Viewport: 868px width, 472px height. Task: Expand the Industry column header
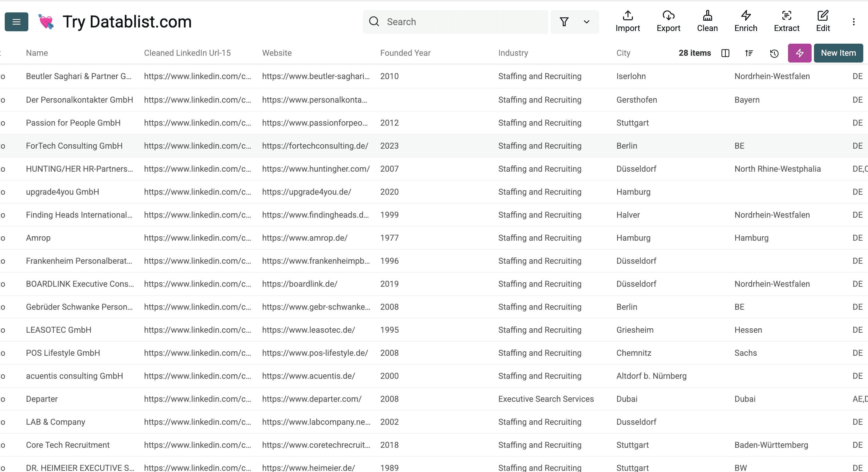[513, 53]
